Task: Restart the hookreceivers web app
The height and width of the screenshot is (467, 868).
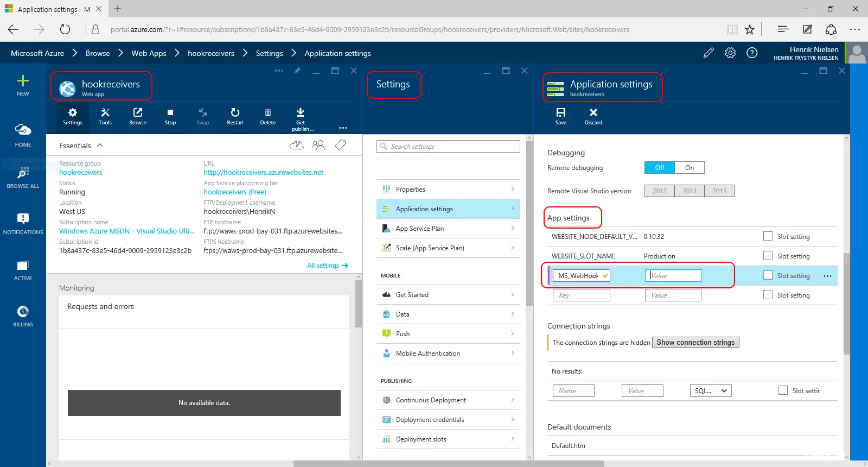Action: pyautogui.click(x=235, y=116)
